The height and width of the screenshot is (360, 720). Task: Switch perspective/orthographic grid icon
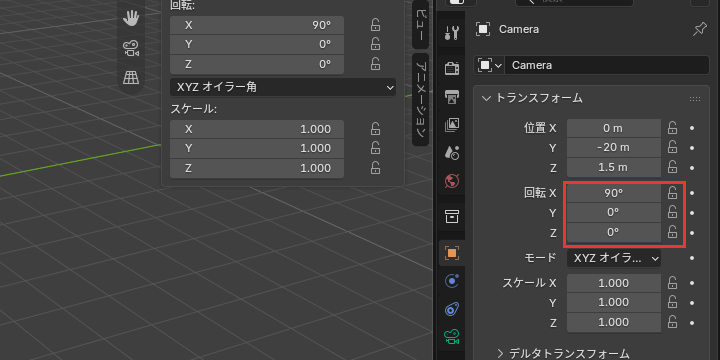(131, 77)
